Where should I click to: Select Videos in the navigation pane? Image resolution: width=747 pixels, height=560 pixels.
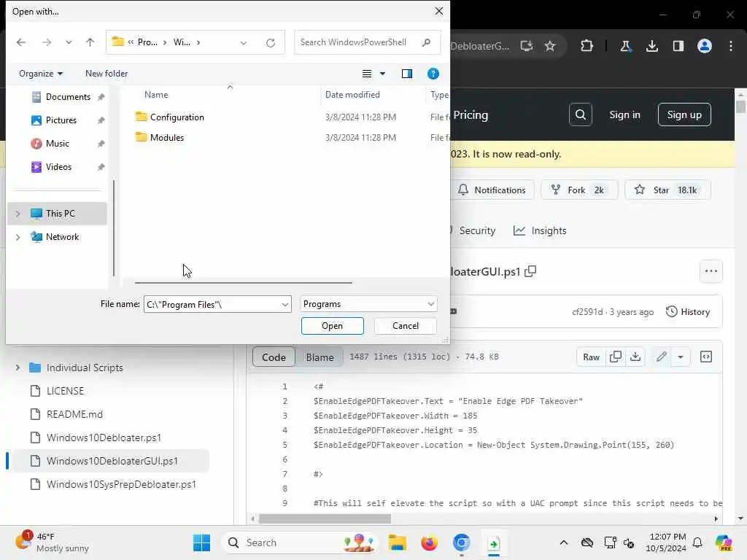coord(58,167)
